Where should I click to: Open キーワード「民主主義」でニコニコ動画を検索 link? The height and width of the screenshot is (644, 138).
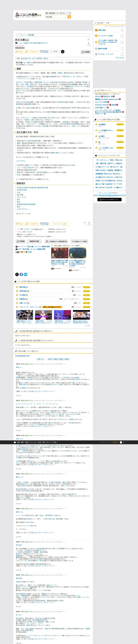pos(34,247)
